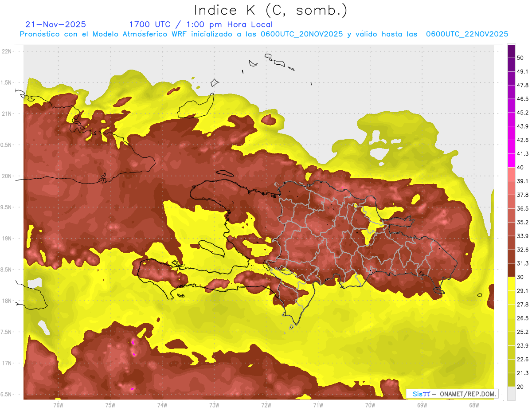Click legend value "40"
The width and height of the screenshot is (532, 411).
[x=520, y=168]
